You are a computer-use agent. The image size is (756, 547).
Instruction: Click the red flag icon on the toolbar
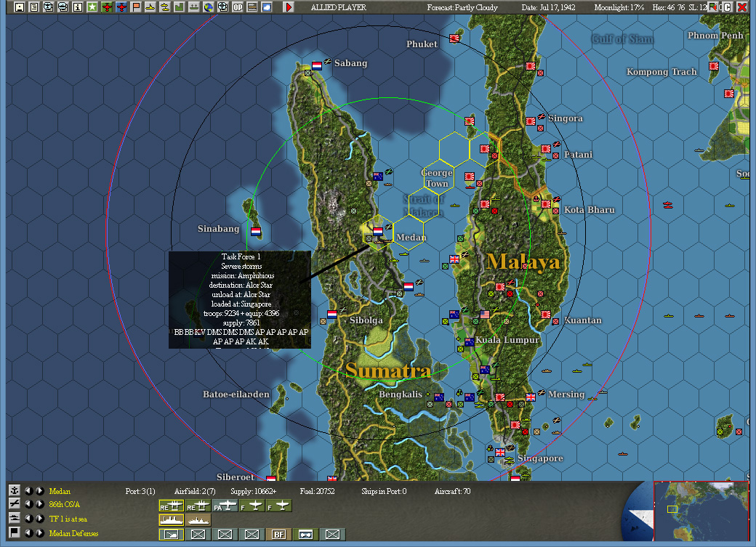tap(136, 7)
